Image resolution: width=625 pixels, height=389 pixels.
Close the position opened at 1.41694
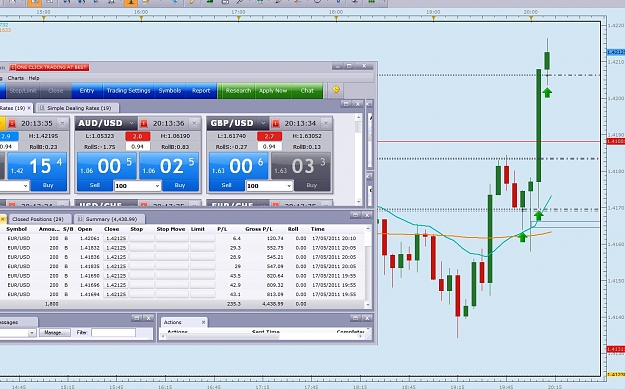point(116,294)
